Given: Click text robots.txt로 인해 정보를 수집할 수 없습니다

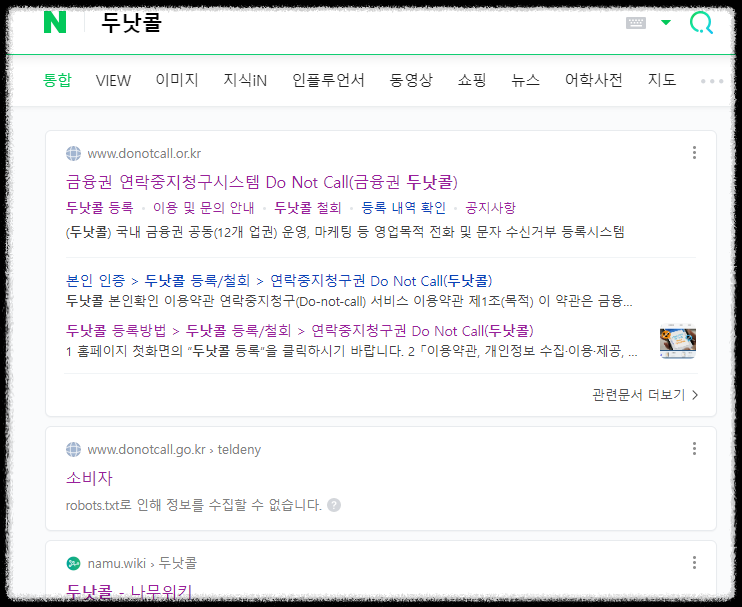Looking at the screenshot, I should [194, 505].
